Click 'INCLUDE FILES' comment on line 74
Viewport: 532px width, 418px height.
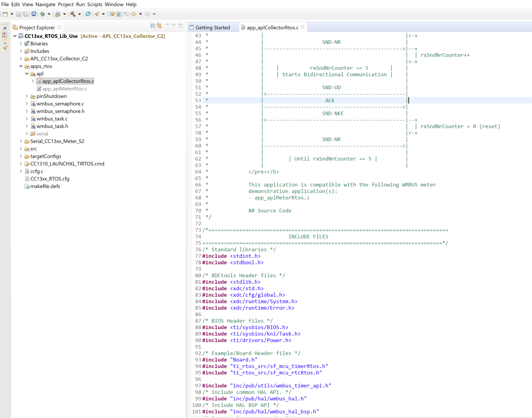(308, 237)
